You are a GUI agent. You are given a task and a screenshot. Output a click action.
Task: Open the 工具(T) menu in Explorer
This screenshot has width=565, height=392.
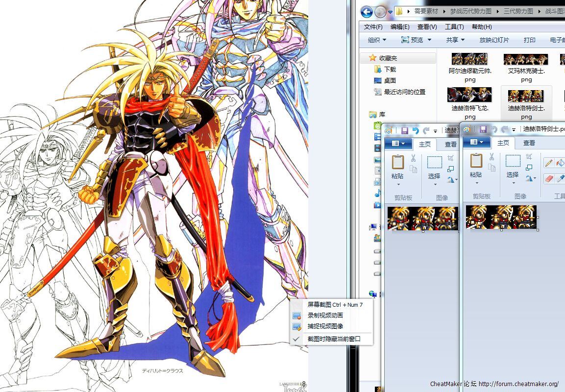(x=454, y=27)
